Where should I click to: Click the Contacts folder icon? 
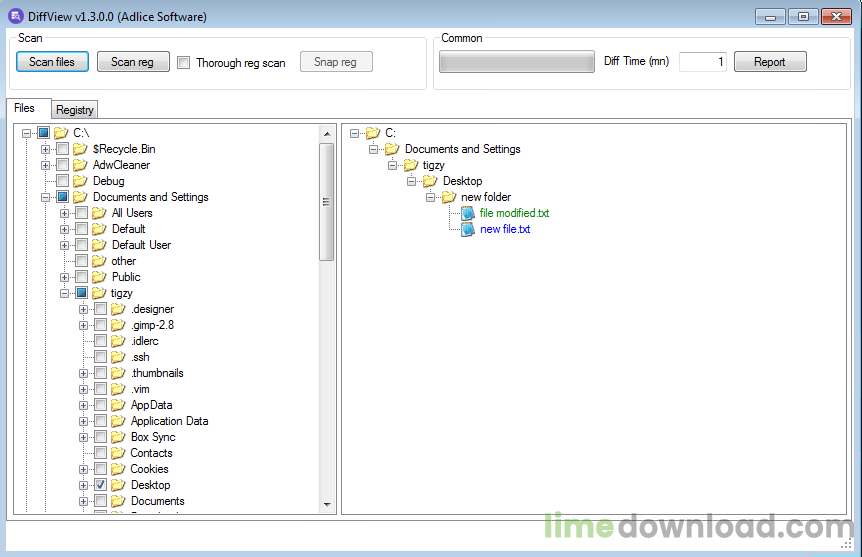coord(118,453)
